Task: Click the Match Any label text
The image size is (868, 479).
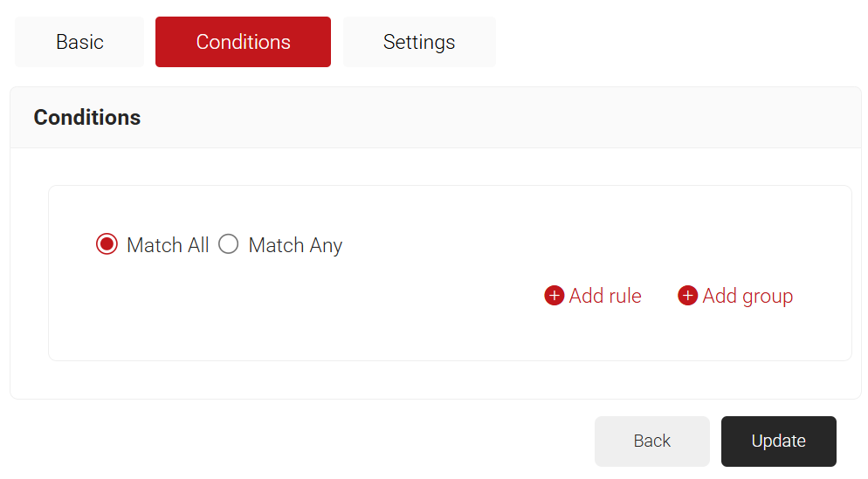Action: pyautogui.click(x=295, y=245)
